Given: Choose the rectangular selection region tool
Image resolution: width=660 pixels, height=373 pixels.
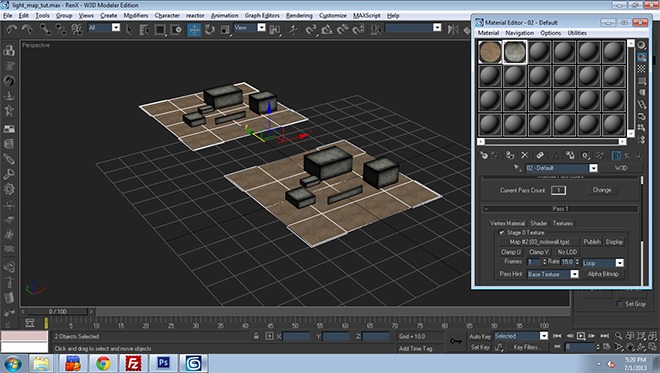Looking at the screenshot, I should point(160,29).
